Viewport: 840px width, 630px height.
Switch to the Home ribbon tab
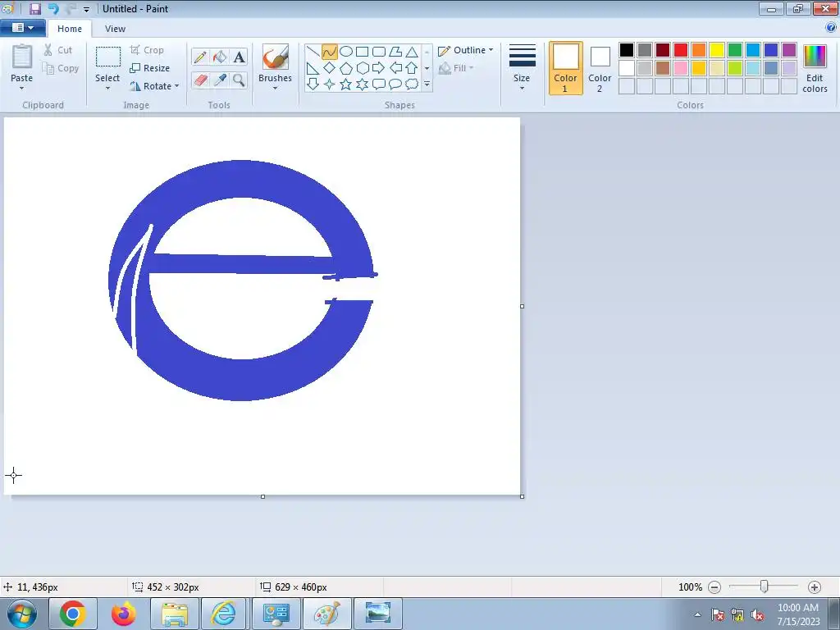(x=70, y=29)
